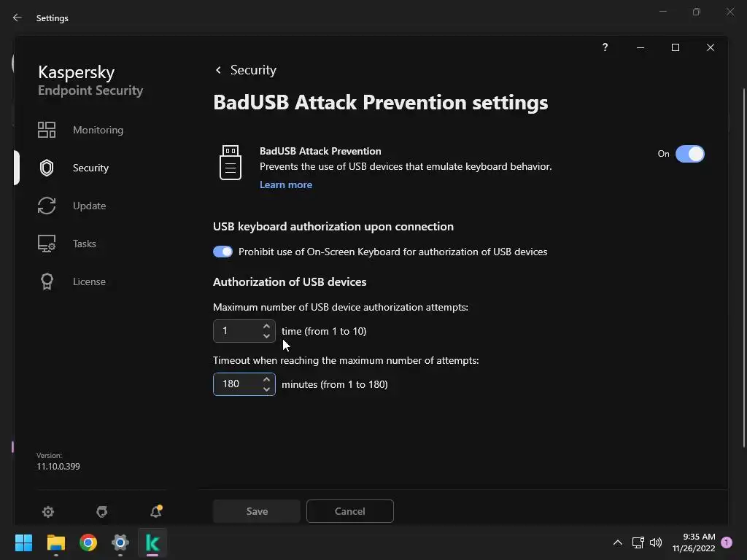This screenshot has width=747, height=560.
Task: Click the License ribbon badge icon
Action: [47, 281]
